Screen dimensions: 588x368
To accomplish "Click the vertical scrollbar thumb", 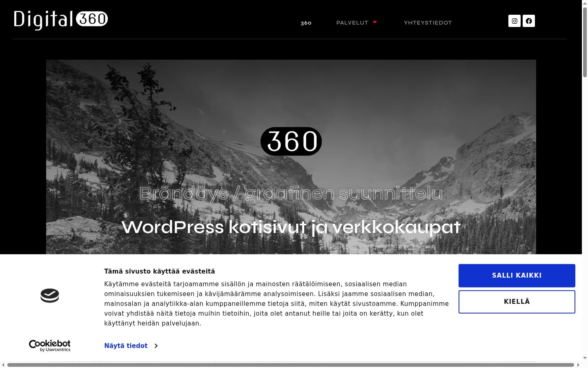I will pyautogui.click(x=585, y=42).
